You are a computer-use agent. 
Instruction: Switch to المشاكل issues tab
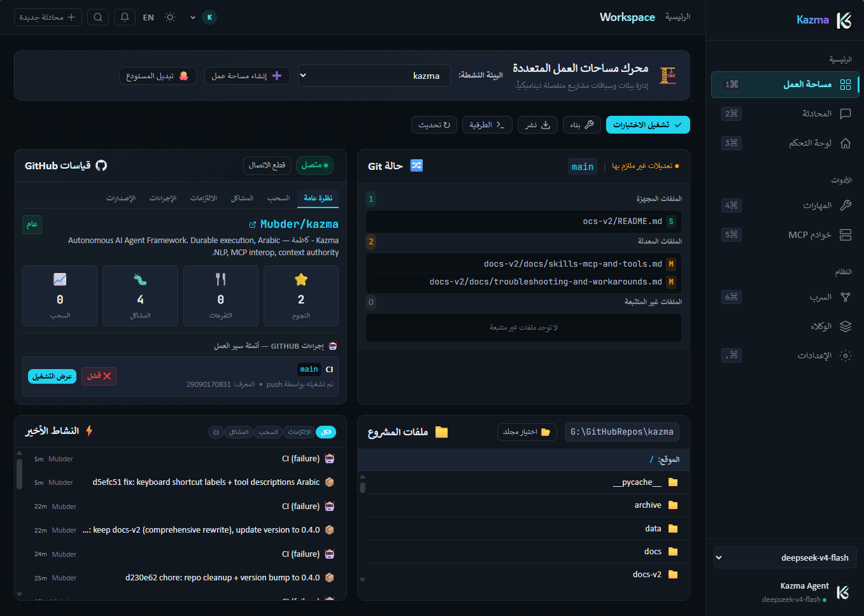242,198
